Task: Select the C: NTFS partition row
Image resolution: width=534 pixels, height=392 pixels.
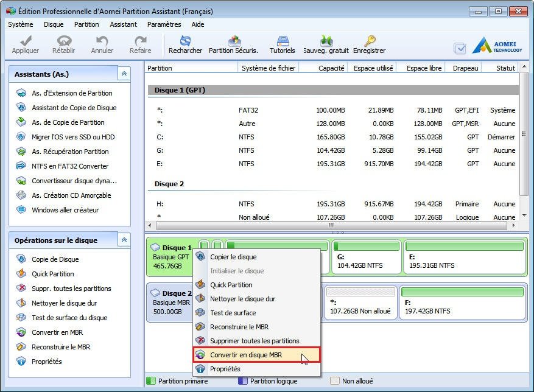Action: [333, 137]
